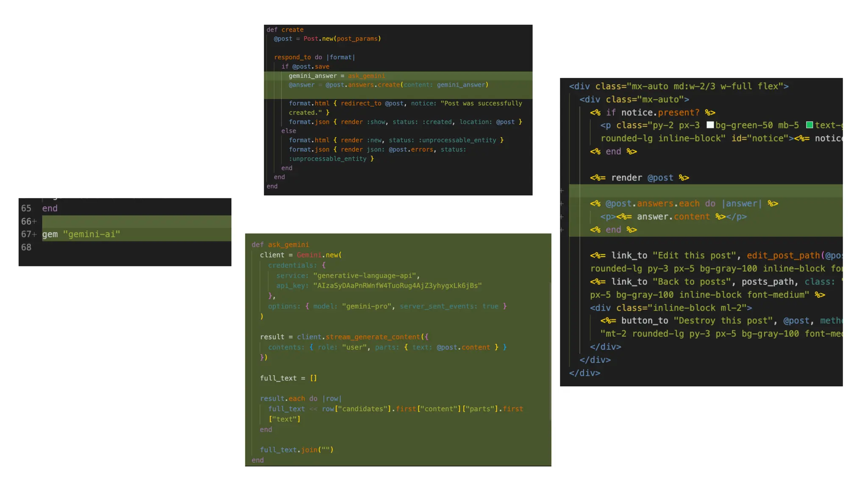Click the green text color swatch

(x=809, y=125)
